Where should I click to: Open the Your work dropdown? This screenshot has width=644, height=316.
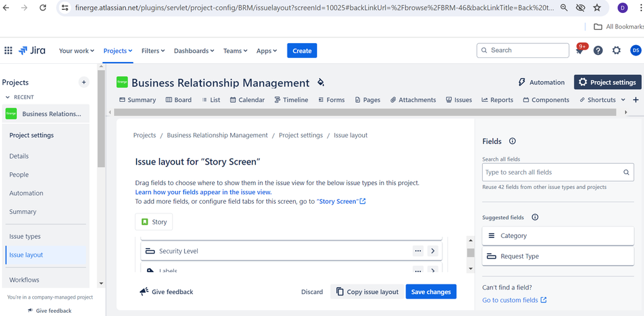(77, 50)
